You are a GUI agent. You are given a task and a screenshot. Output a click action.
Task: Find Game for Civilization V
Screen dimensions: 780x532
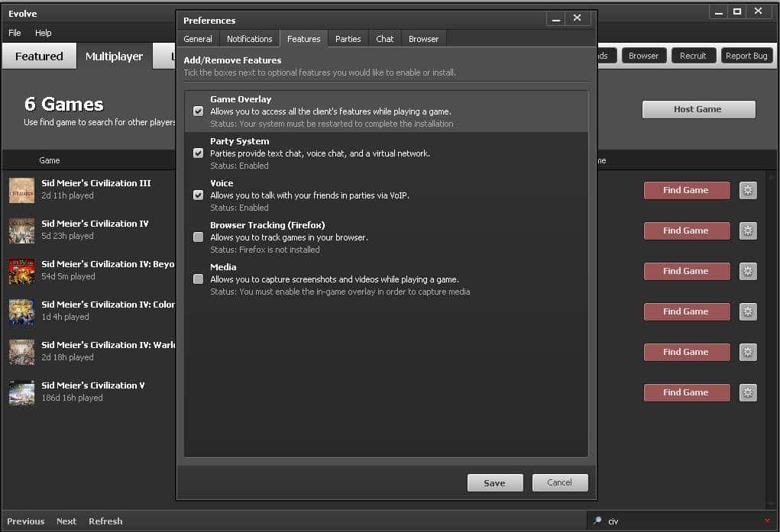pyautogui.click(x=687, y=393)
